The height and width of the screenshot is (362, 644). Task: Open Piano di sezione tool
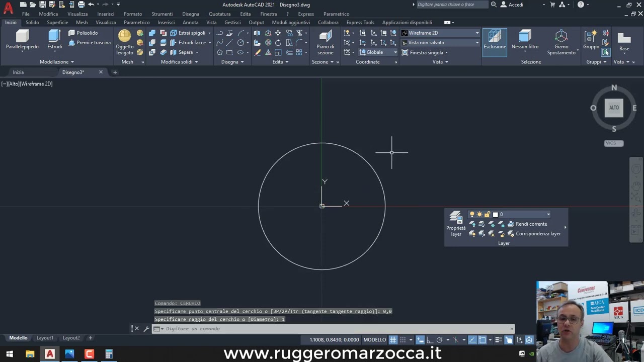point(325,42)
